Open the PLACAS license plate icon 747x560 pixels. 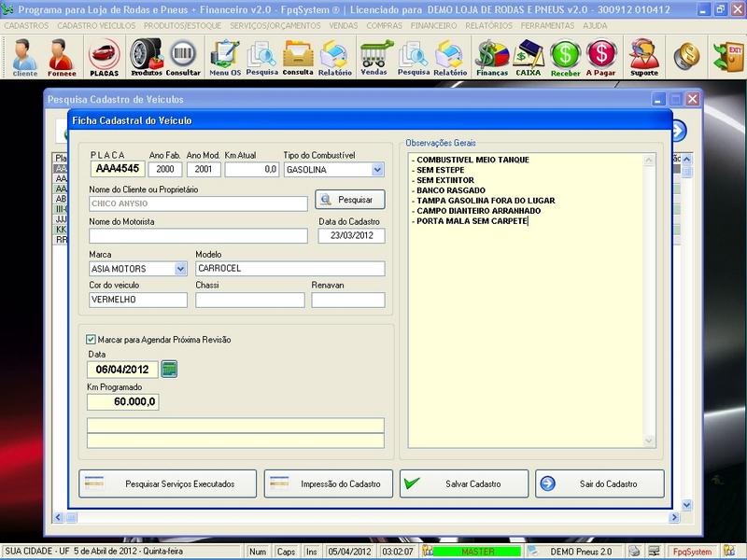click(104, 57)
